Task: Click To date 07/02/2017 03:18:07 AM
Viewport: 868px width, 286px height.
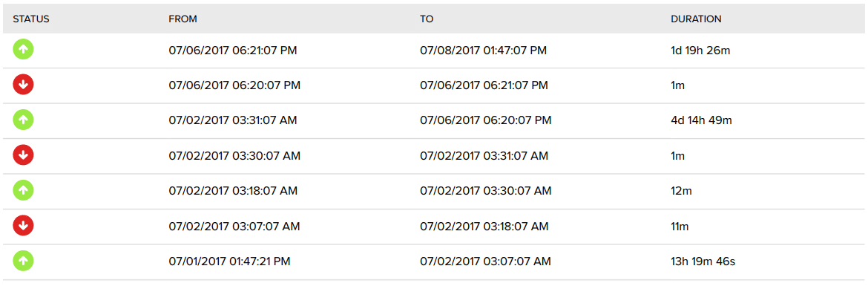Action: tap(484, 226)
